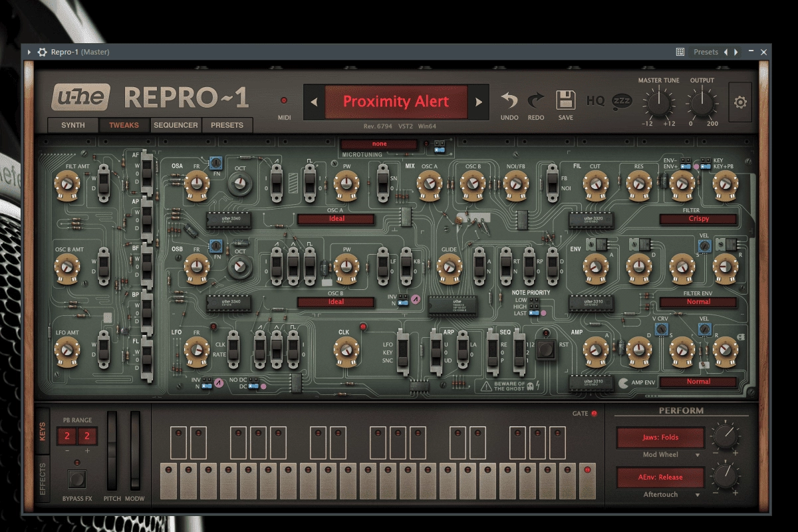Switch to the SEQUENCER tab
This screenshot has width=798, height=532.
pos(176,125)
